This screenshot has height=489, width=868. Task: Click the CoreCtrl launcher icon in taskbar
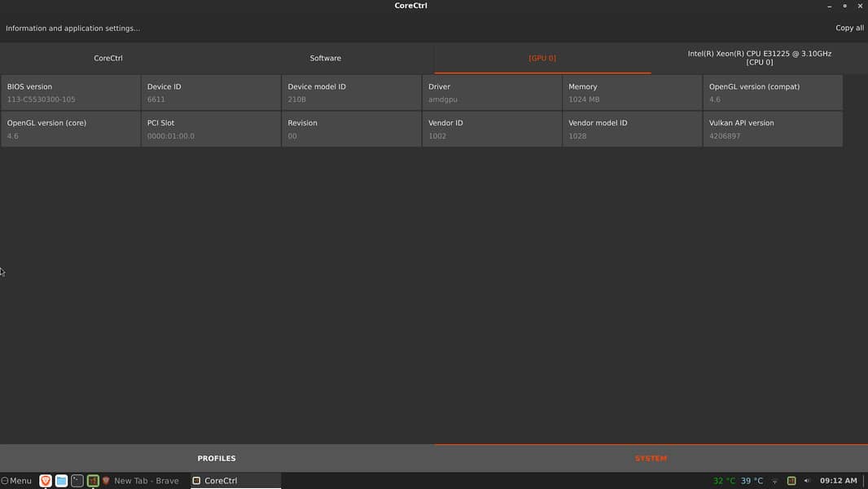(93, 481)
